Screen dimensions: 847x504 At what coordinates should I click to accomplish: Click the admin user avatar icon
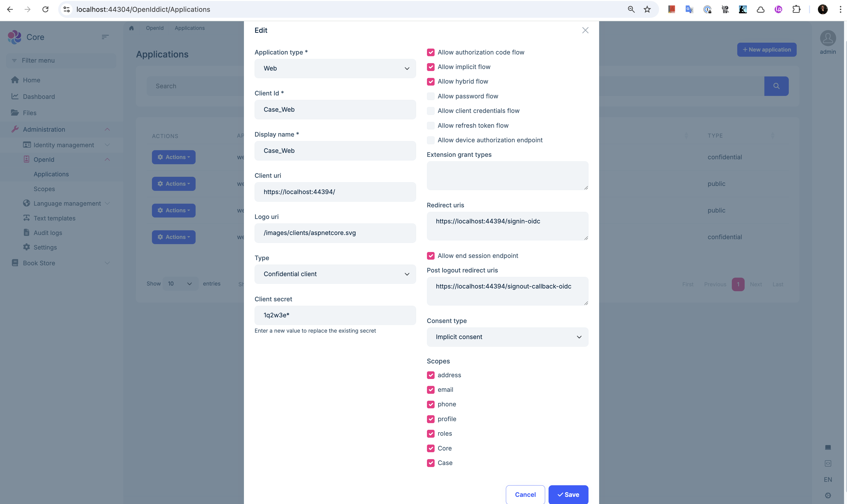pyautogui.click(x=828, y=38)
